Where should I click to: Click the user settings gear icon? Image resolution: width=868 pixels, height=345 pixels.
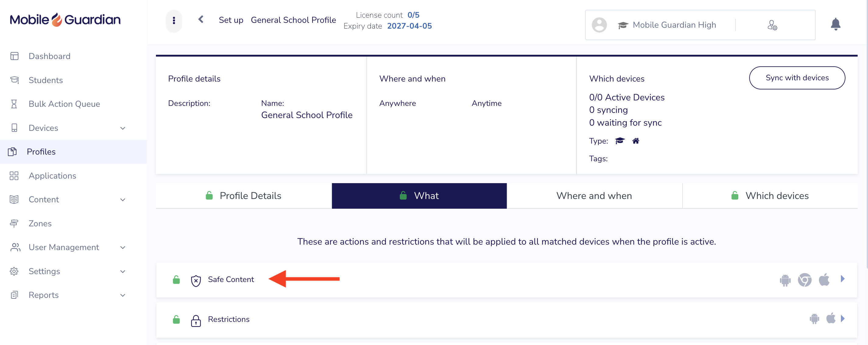coord(772,25)
